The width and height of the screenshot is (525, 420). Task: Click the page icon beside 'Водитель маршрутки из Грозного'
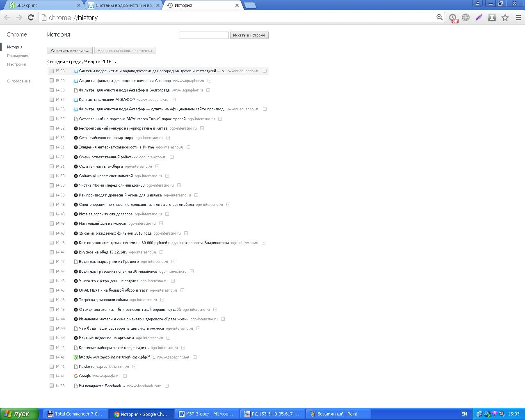[x=76, y=262]
